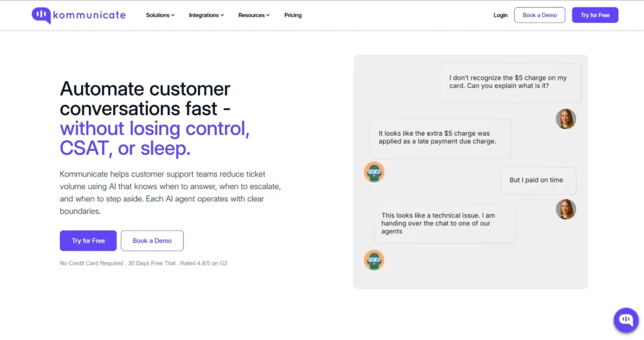The image size is (644, 340).
Task: Start the trial with the hero Try for Free button
Action: pyautogui.click(x=88, y=241)
